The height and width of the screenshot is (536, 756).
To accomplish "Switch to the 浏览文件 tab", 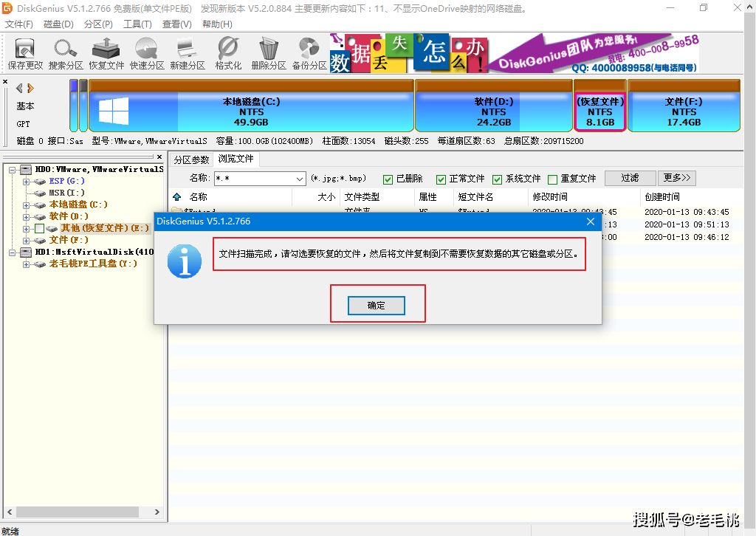I will click(x=236, y=159).
